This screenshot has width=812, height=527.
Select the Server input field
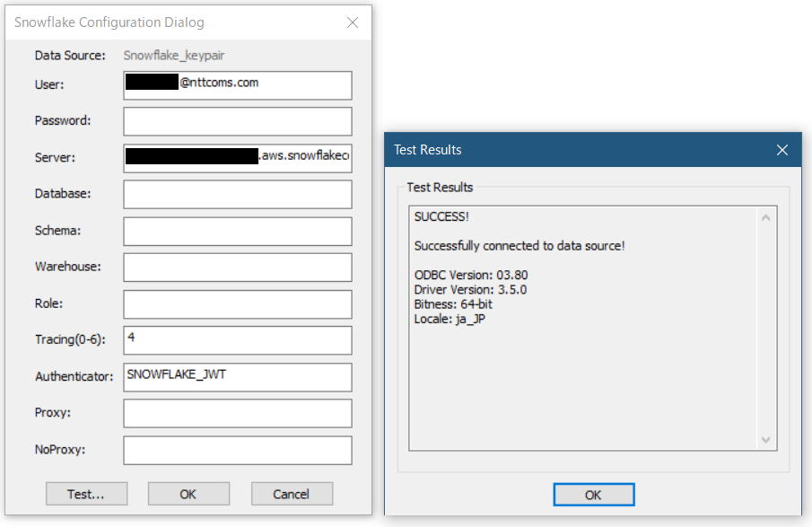pyautogui.click(x=238, y=158)
